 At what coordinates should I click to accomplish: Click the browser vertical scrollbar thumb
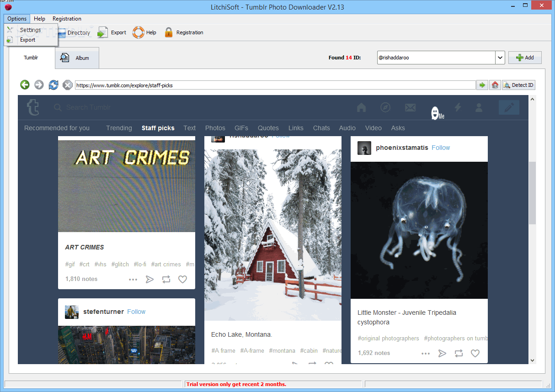[532, 193]
